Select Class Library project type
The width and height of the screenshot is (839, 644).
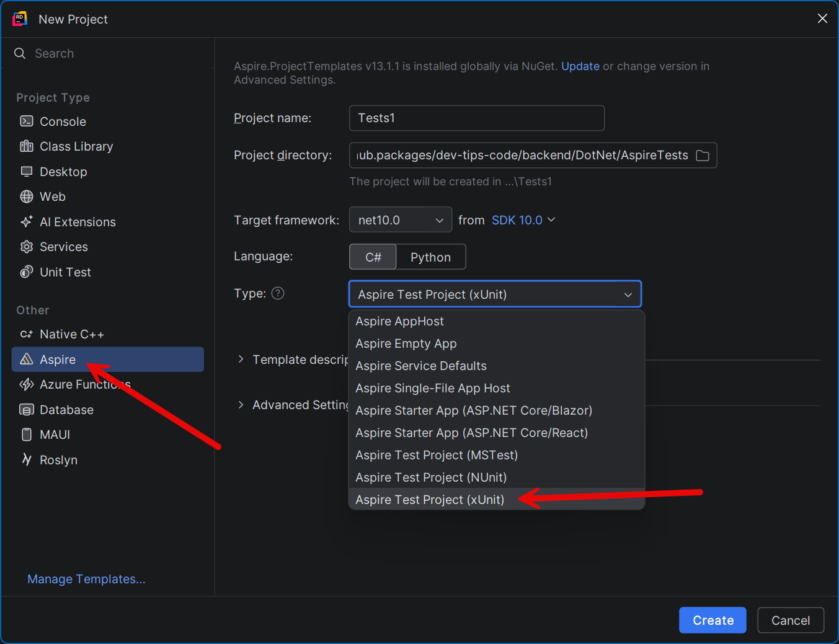108,146
